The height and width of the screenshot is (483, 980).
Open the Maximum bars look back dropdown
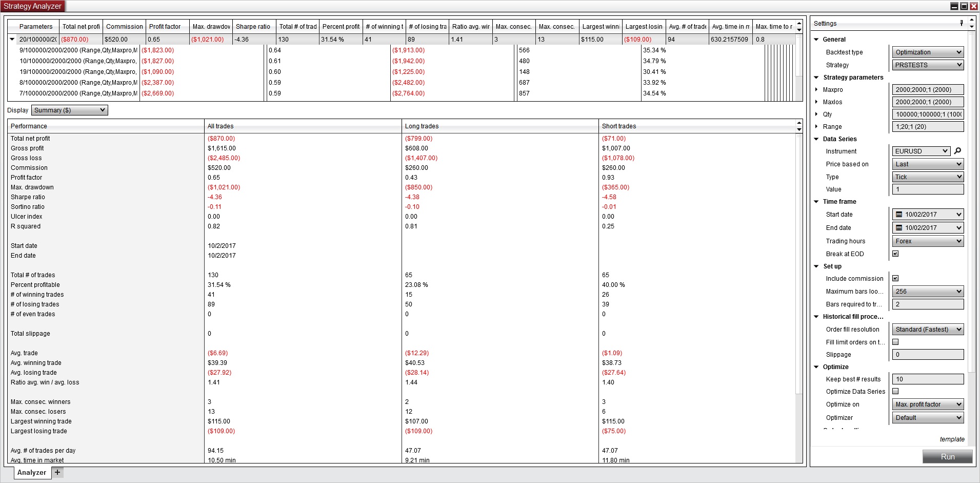click(928, 292)
